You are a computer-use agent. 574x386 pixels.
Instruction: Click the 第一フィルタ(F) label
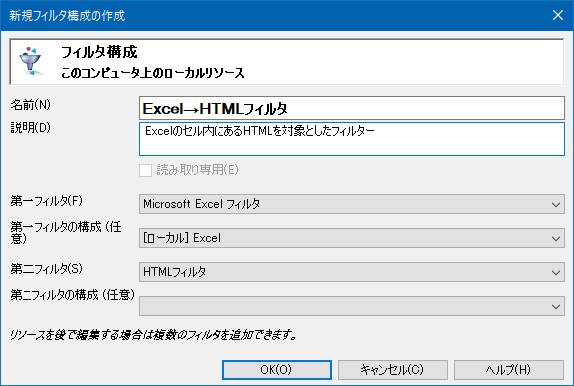pyautogui.click(x=46, y=201)
